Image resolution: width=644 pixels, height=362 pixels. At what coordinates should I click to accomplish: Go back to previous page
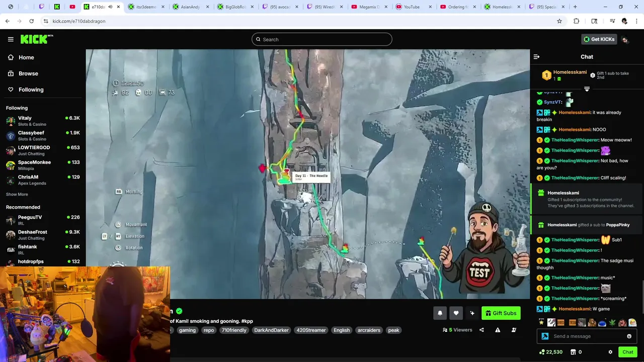pos(8,21)
